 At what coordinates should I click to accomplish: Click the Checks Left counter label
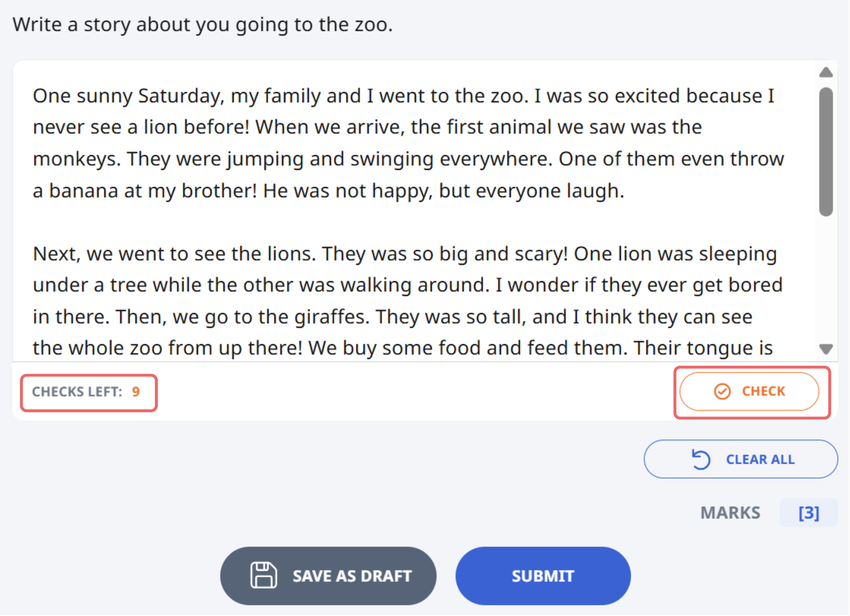[77, 392]
